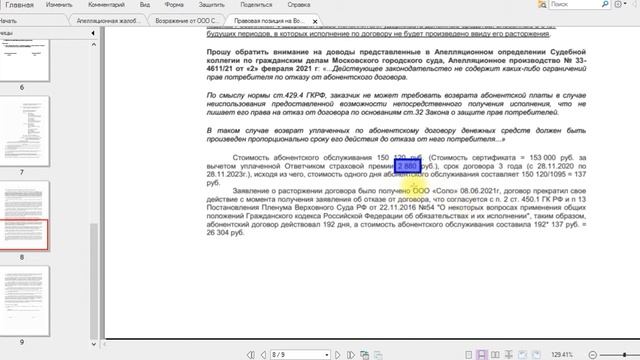
Task: Select page 9 thumbnail
Action: pos(24,301)
